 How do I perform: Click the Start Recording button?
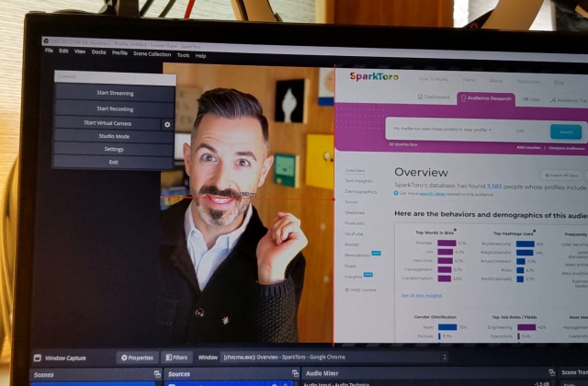click(115, 108)
